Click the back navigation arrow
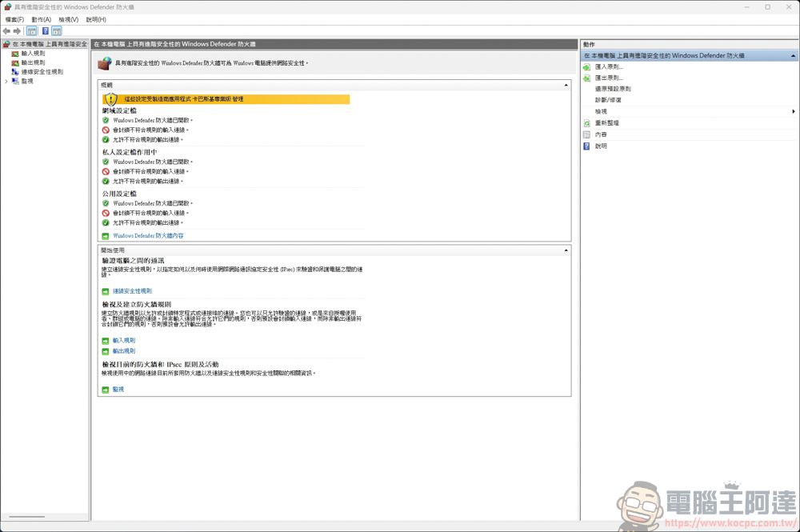This screenshot has height=532, width=800. (6, 30)
